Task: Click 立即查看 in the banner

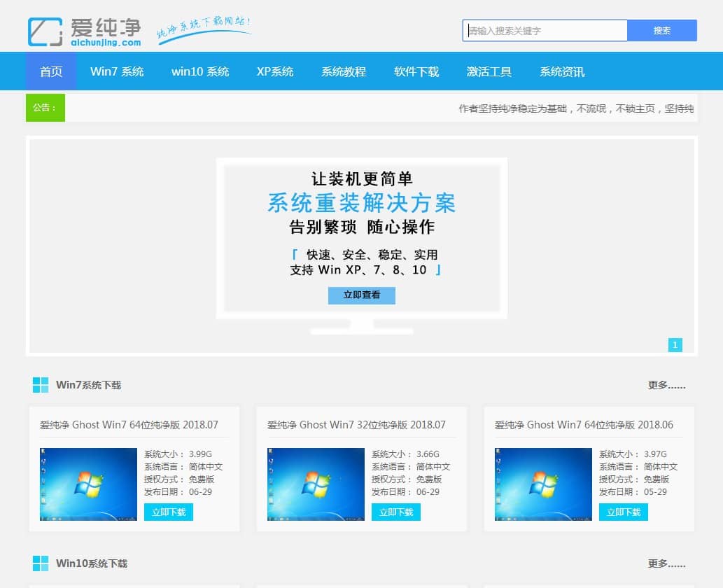Action: (x=361, y=295)
